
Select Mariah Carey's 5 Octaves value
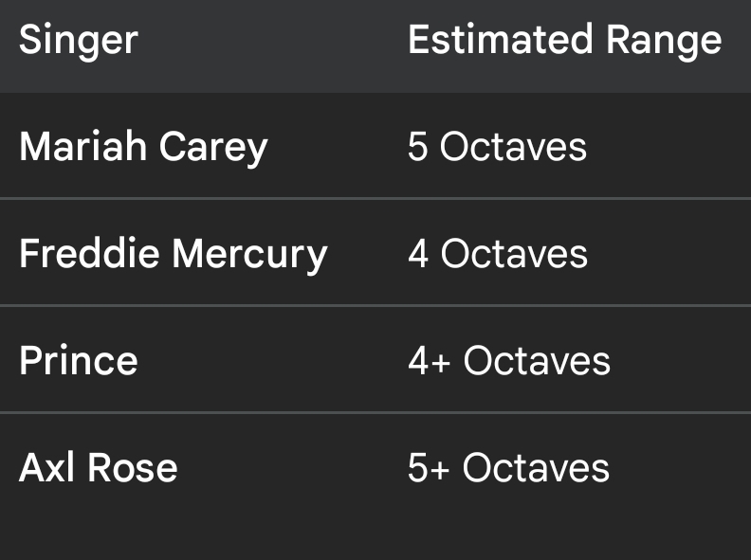tap(497, 148)
